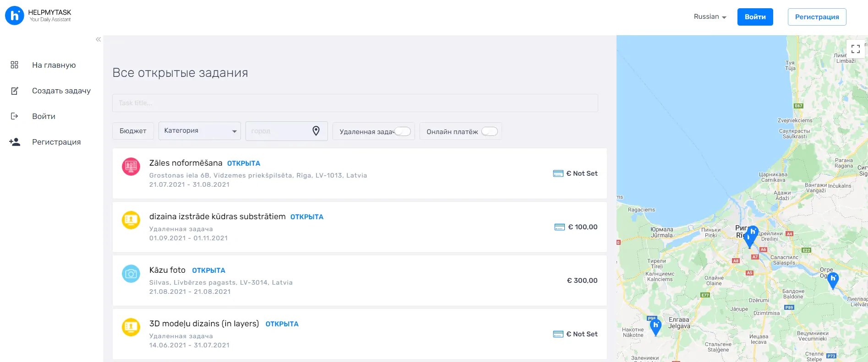This screenshot has width=868, height=362.
Task: Click the blue Войти button
Action: tap(755, 17)
